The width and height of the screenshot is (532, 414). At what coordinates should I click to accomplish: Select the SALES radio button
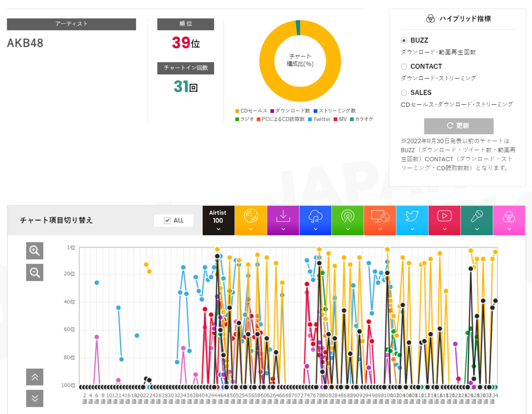404,93
